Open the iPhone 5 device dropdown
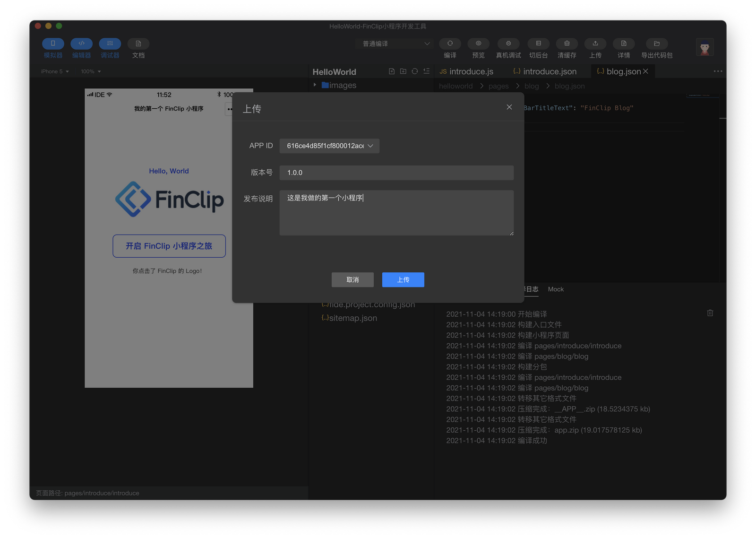This screenshot has width=756, height=539. [55, 71]
